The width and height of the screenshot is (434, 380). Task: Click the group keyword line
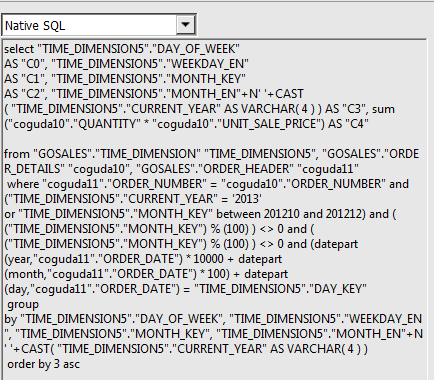pos(23,304)
